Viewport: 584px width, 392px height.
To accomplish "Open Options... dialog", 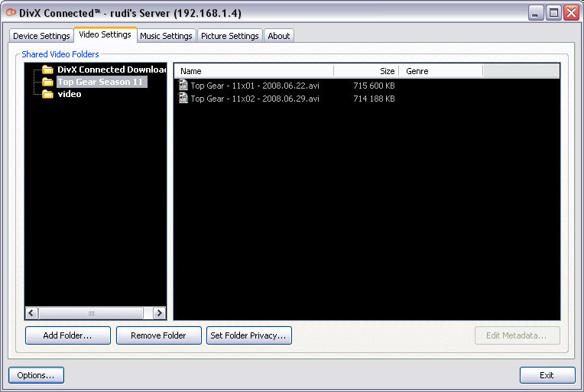I will [x=36, y=375].
